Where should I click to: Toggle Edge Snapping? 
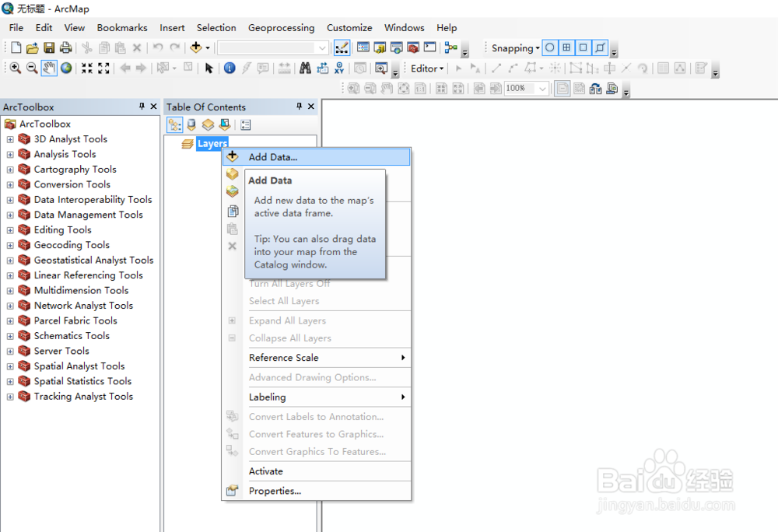tap(600, 47)
